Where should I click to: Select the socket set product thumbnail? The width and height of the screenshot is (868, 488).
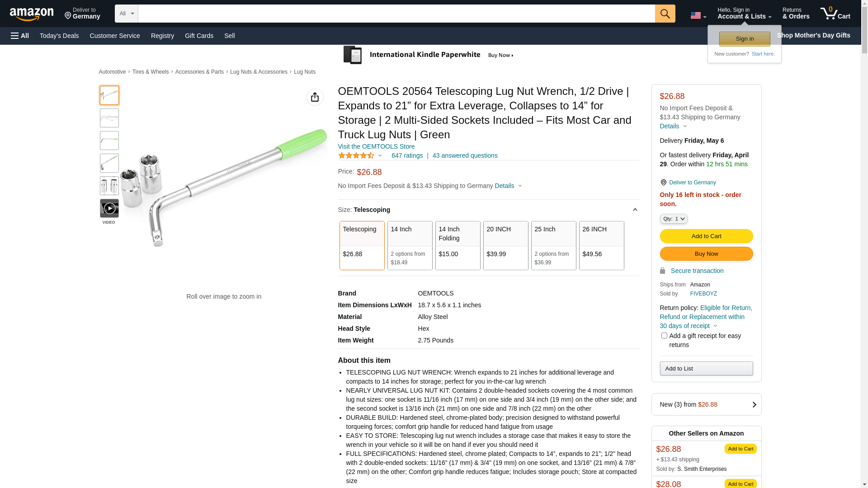coord(109,186)
